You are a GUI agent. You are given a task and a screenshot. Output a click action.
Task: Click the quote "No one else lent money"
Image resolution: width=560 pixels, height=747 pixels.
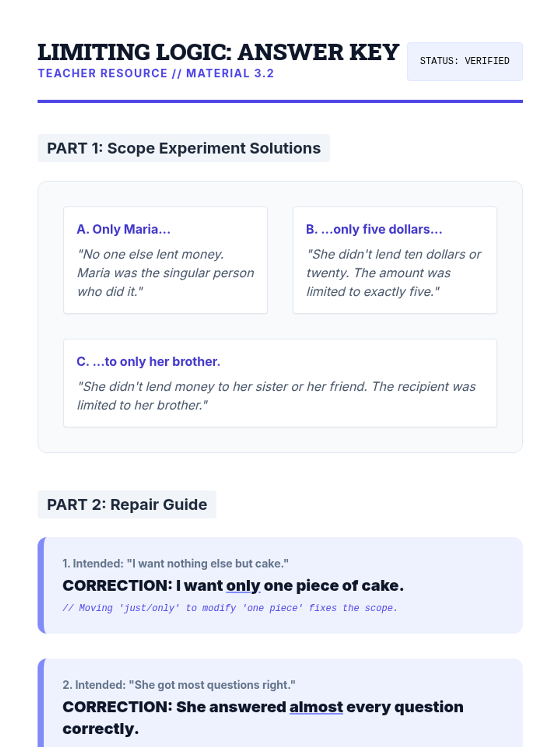point(165,273)
